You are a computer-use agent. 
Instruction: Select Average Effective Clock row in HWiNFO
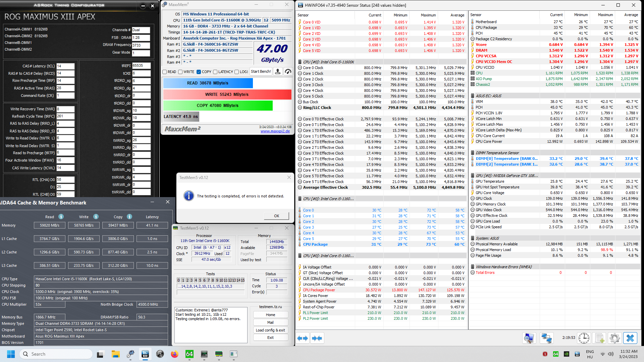(381, 187)
